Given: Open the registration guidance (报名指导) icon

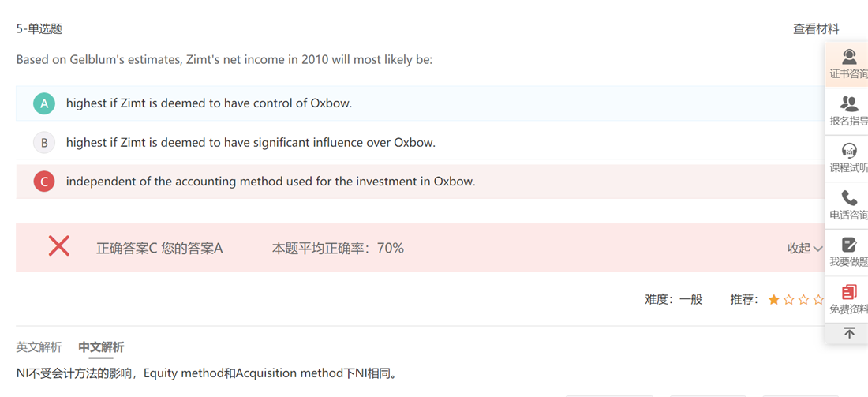Looking at the screenshot, I should coord(849,103).
